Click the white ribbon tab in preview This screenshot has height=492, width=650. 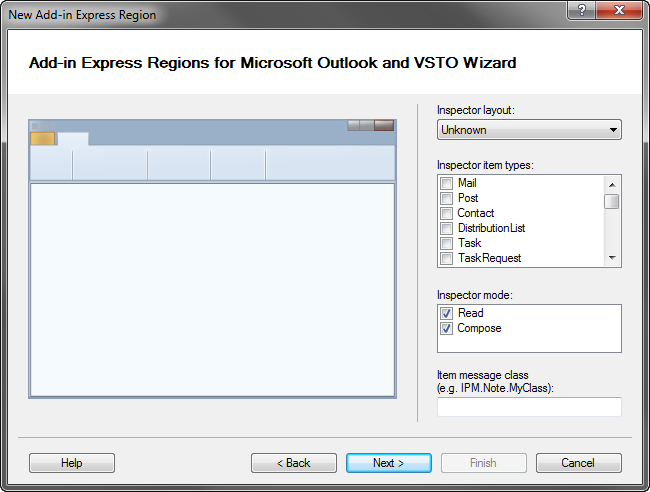pos(73,139)
